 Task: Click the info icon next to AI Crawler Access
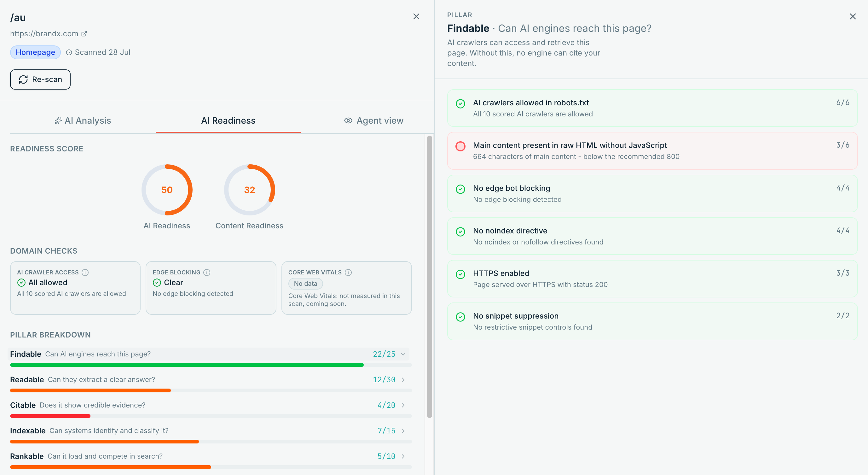coord(85,273)
